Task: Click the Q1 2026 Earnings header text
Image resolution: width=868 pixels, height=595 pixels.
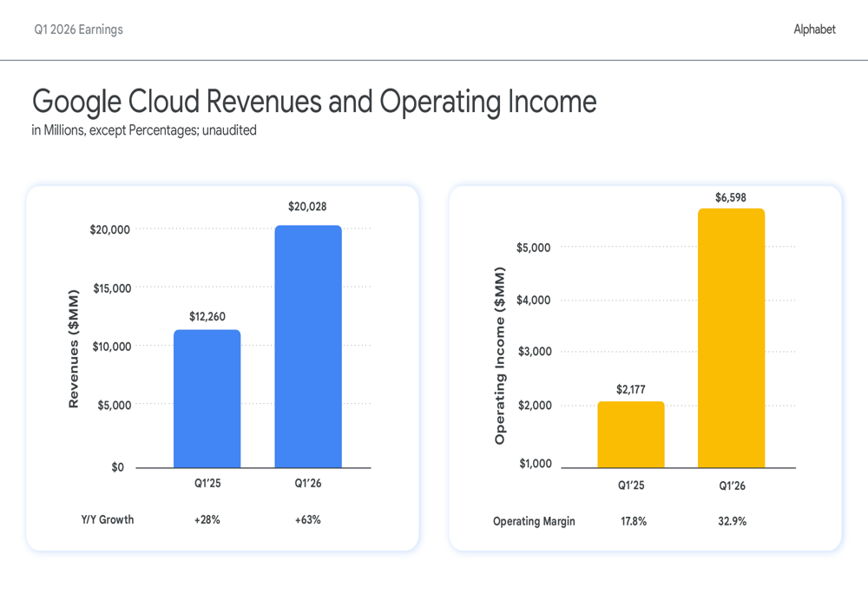Action: pos(79,30)
